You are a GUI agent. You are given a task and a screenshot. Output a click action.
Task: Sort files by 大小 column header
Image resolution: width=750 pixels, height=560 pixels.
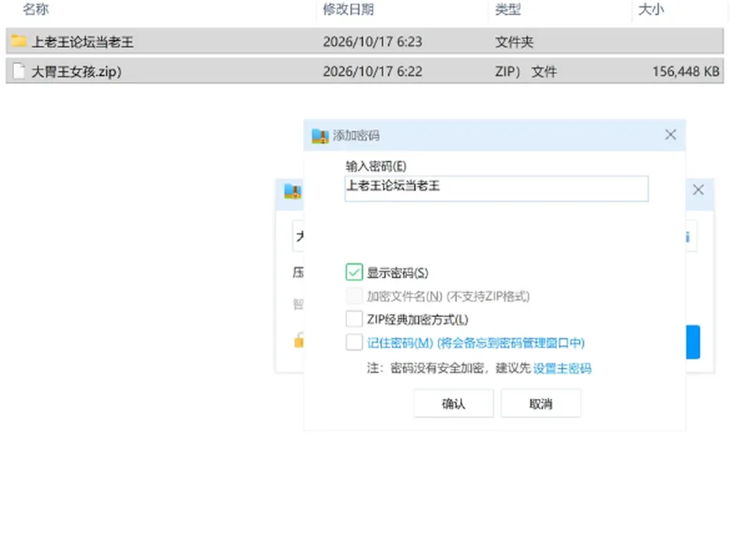pyautogui.click(x=651, y=9)
